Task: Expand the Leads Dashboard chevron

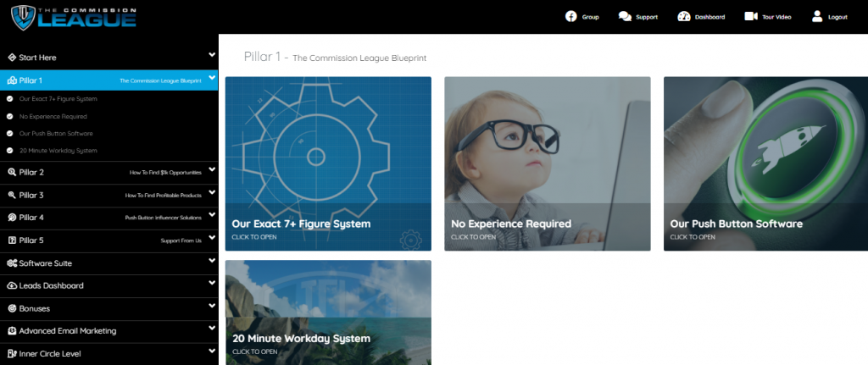Action: pyautogui.click(x=212, y=283)
